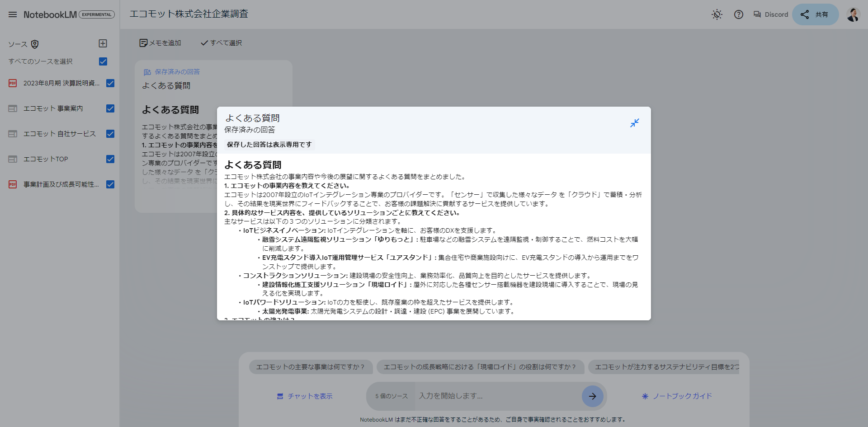Add a new source with plus icon
The height and width of the screenshot is (427, 868).
103,43
